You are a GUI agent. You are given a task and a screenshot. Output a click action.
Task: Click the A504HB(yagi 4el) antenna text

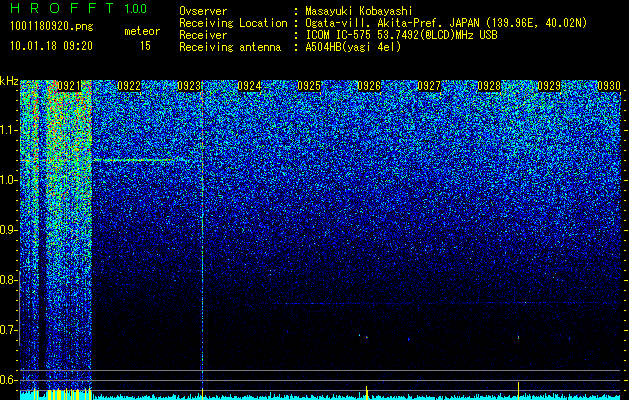(353, 47)
